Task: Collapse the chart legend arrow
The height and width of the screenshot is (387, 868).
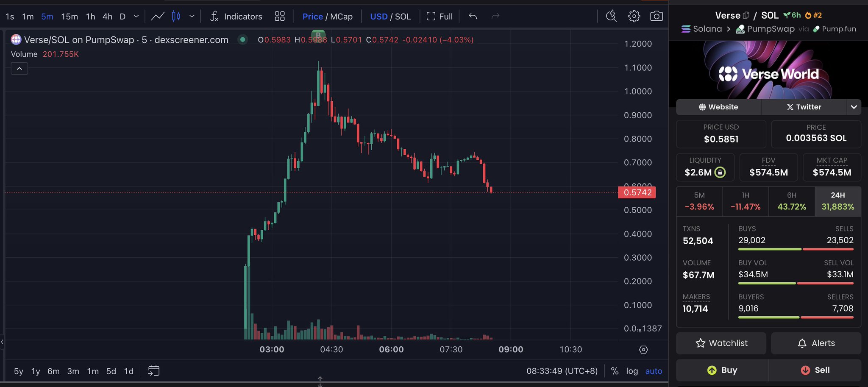Action: pos(19,69)
